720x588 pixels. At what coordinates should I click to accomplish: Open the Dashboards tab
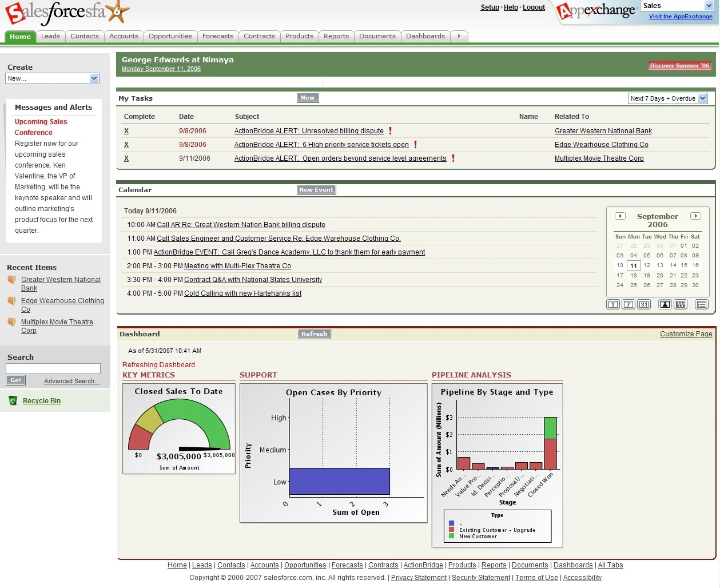[x=425, y=36]
